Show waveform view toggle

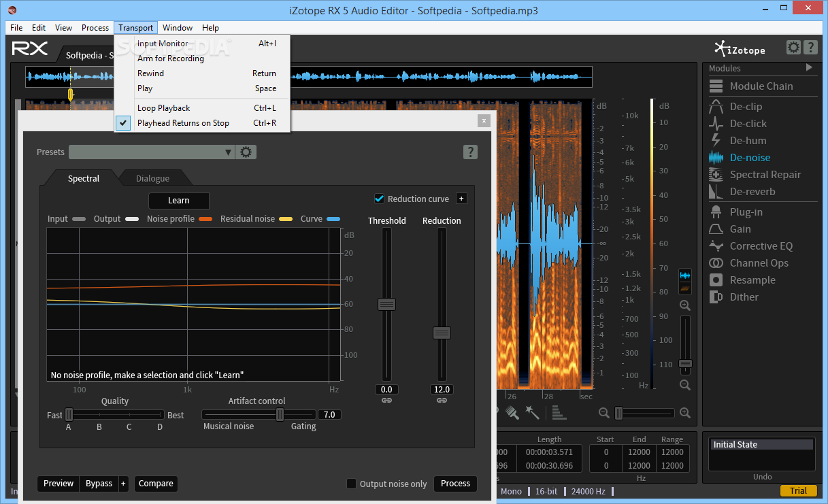pos(685,275)
